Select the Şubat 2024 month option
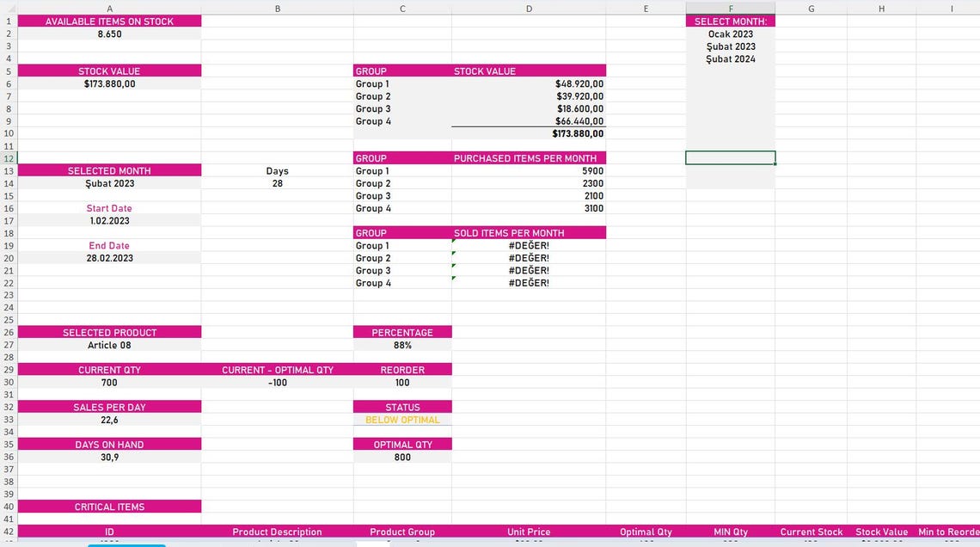The image size is (980, 547). (730, 58)
